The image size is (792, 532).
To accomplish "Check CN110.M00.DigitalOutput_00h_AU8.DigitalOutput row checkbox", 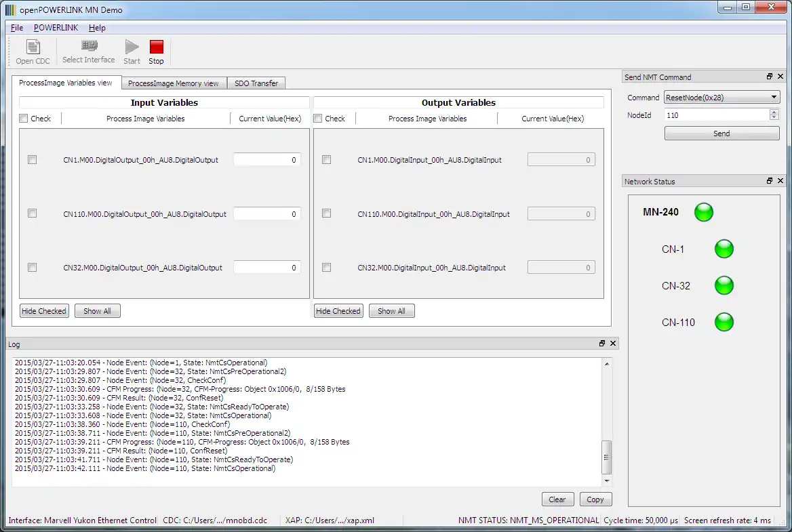I will (x=33, y=213).
